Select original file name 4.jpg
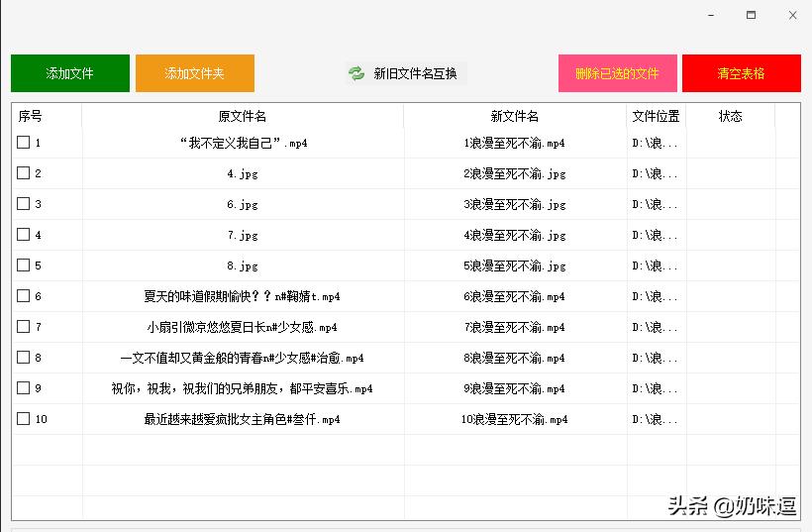 click(243, 173)
